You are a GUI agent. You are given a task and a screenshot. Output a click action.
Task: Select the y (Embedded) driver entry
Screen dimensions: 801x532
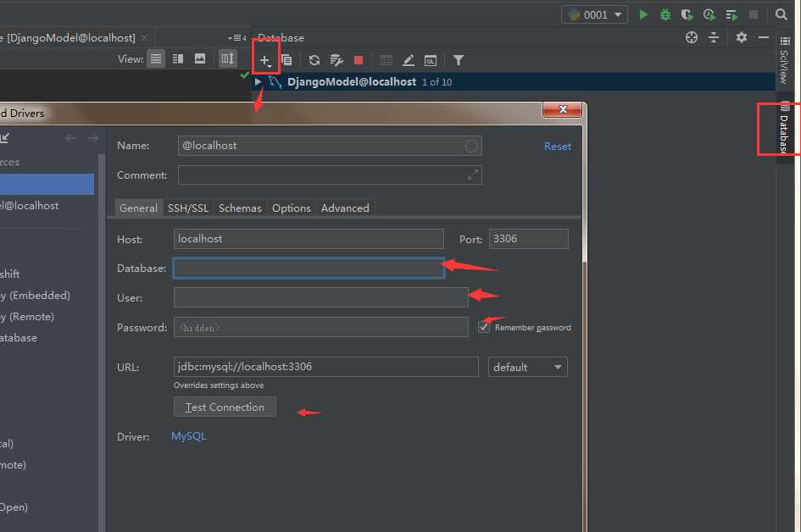(x=36, y=295)
